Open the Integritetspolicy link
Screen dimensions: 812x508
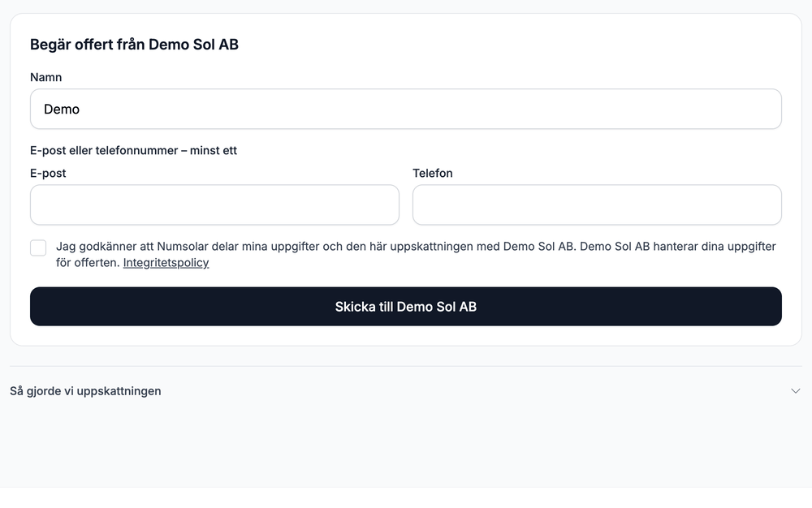point(166,263)
